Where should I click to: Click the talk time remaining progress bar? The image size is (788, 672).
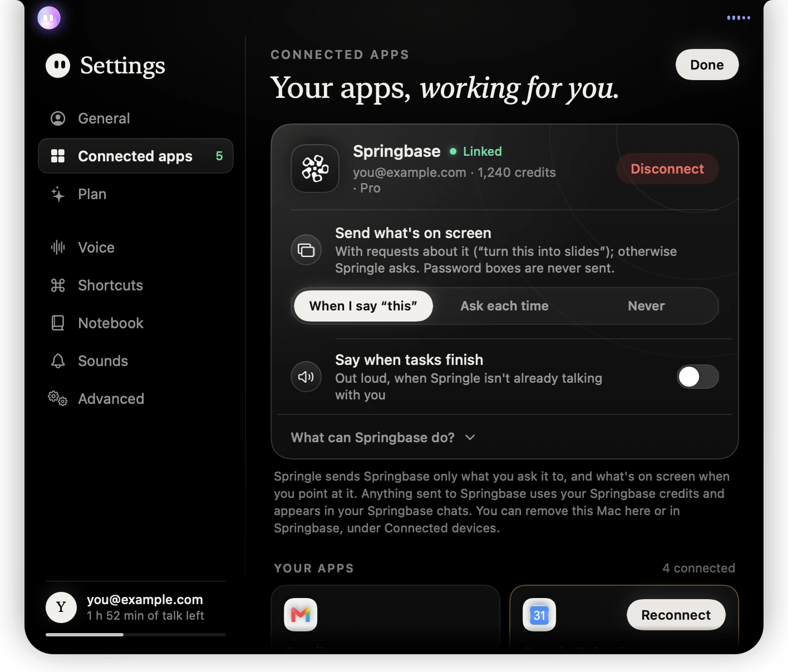coord(136,635)
